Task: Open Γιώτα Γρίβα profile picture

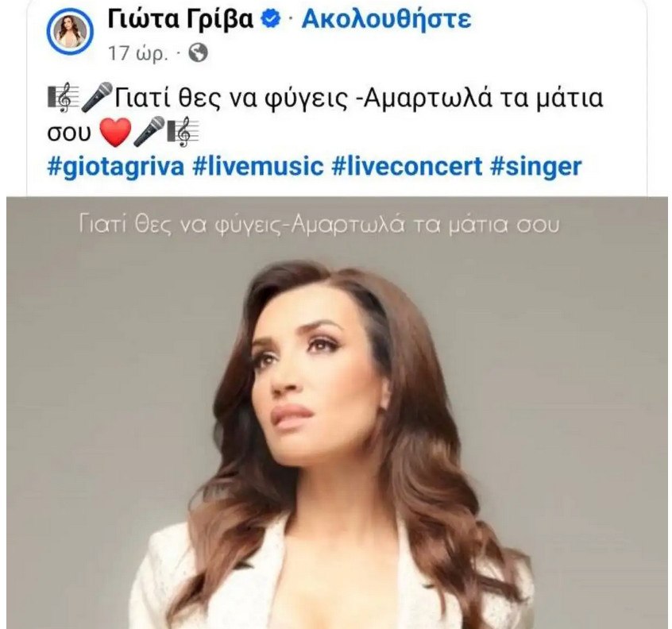Action: point(69,31)
